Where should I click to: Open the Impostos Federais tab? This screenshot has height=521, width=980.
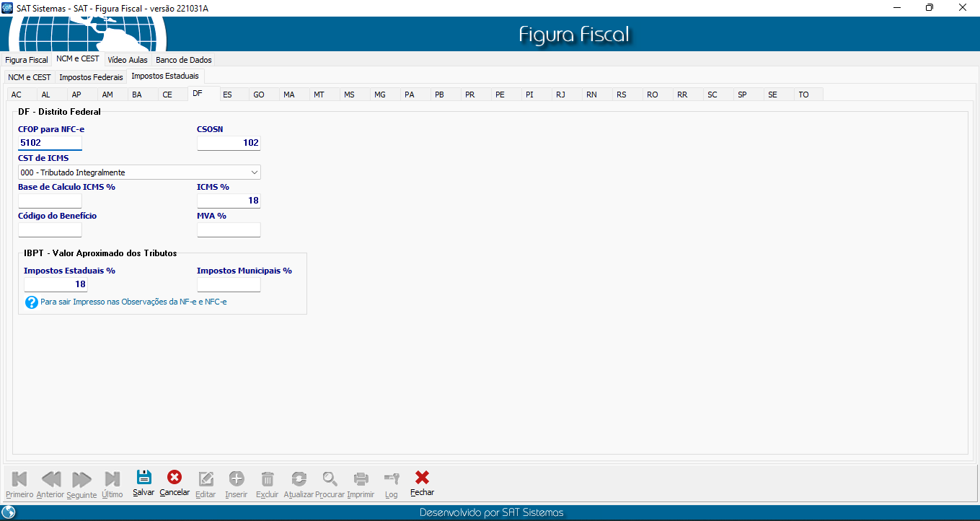tap(91, 76)
